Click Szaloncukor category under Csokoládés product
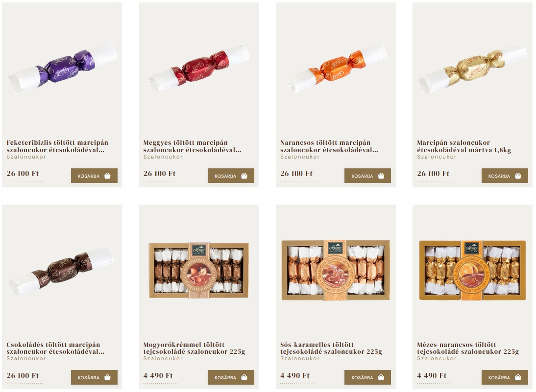 click(x=26, y=359)
